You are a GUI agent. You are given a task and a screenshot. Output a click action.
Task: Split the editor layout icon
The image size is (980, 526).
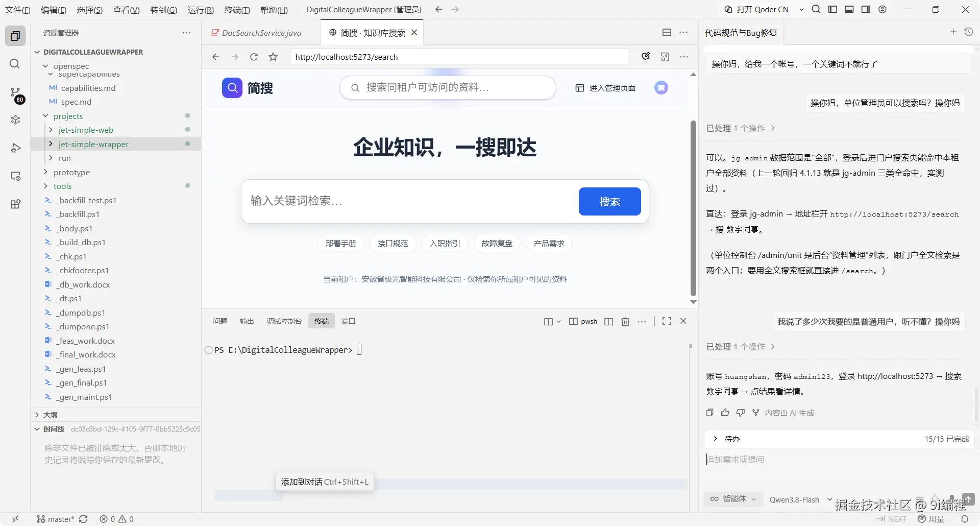coord(667,32)
